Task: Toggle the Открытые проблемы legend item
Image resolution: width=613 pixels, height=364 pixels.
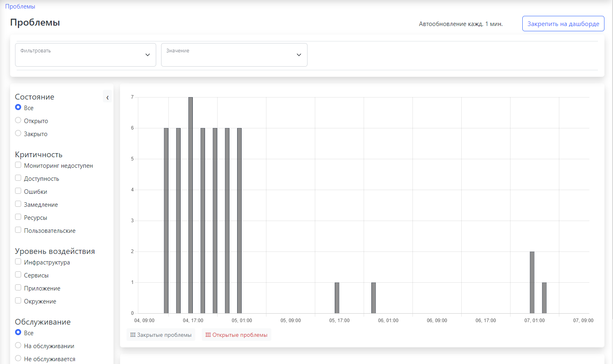Action: (236, 335)
